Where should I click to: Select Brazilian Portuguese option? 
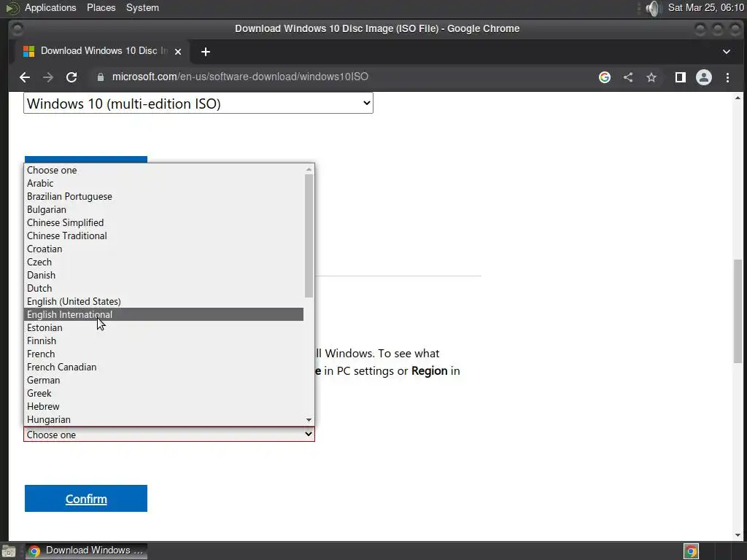point(163,196)
